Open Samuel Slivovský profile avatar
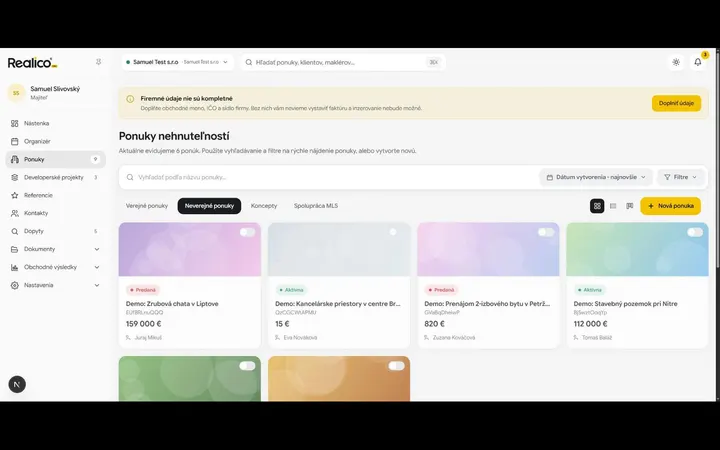The height and width of the screenshot is (450, 720). tap(16, 93)
